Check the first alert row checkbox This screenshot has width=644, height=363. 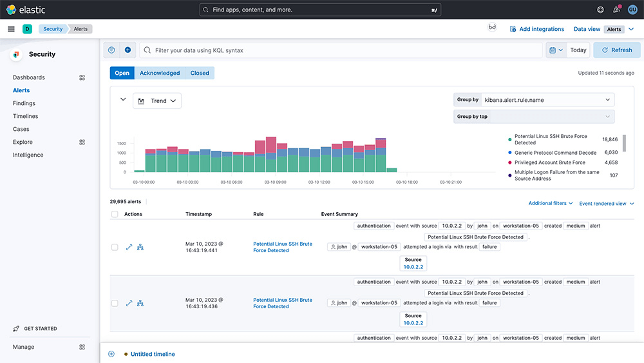[x=115, y=247]
